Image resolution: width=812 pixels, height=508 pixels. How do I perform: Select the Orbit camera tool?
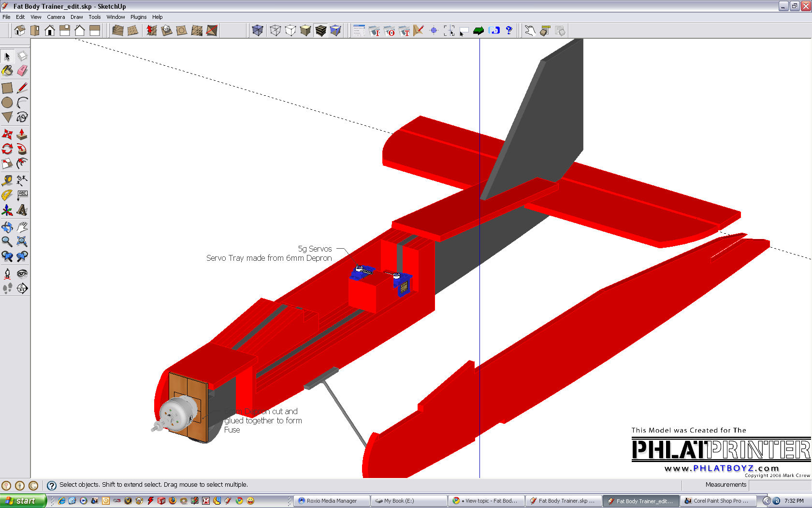pos(7,227)
